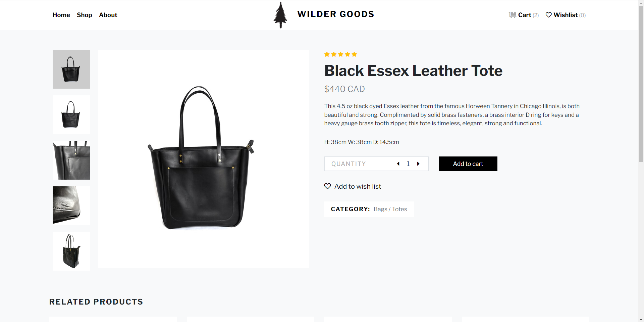Decrease quantity with left arrow
The height and width of the screenshot is (322, 644).
398,164
